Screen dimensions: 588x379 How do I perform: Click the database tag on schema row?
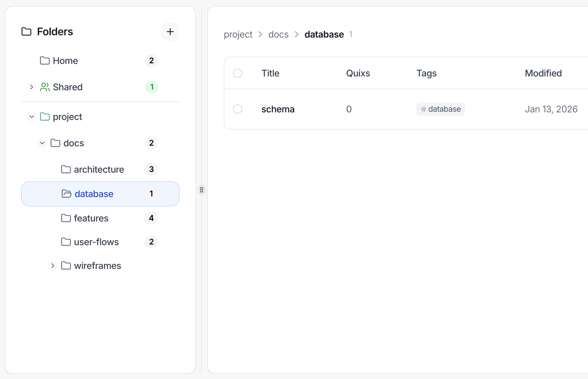click(441, 109)
